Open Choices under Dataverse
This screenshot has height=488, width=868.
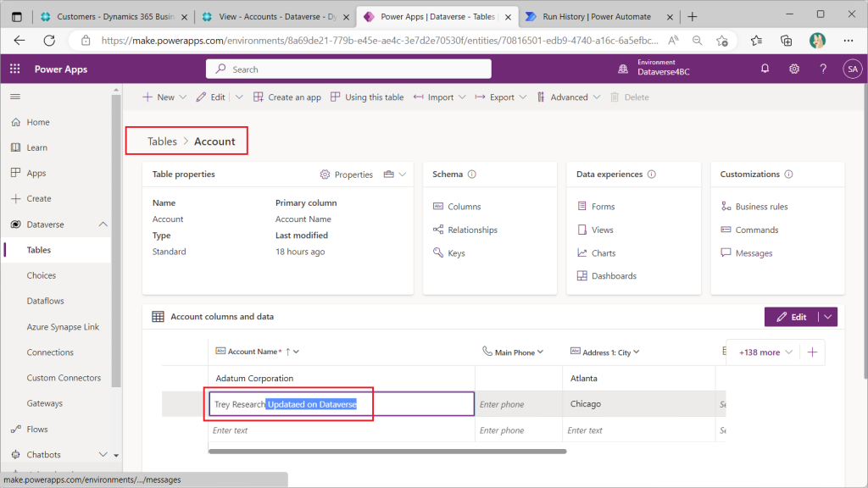pyautogui.click(x=41, y=275)
